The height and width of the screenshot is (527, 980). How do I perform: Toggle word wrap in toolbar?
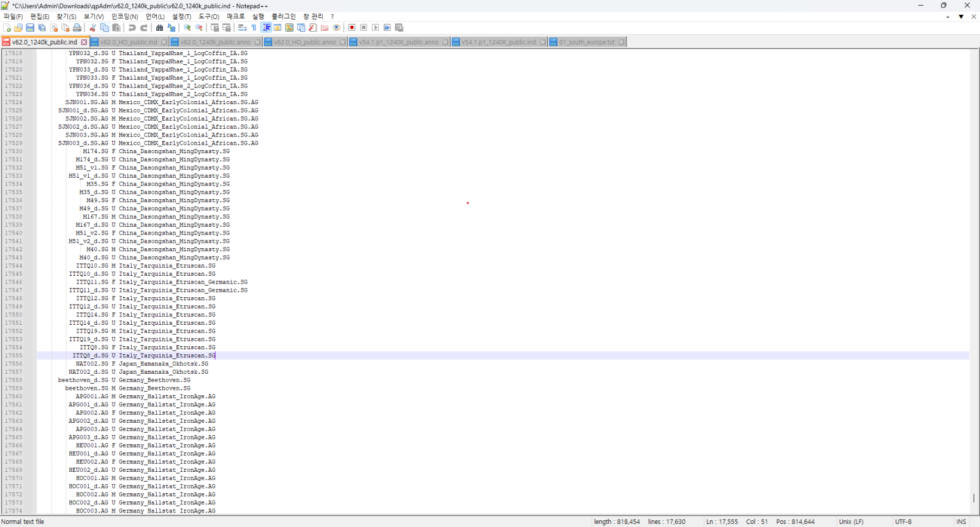[x=242, y=28]
